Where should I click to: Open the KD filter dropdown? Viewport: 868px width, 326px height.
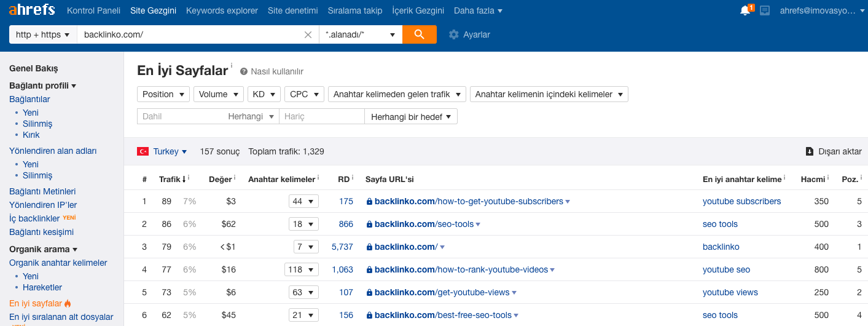click(264, 94)
